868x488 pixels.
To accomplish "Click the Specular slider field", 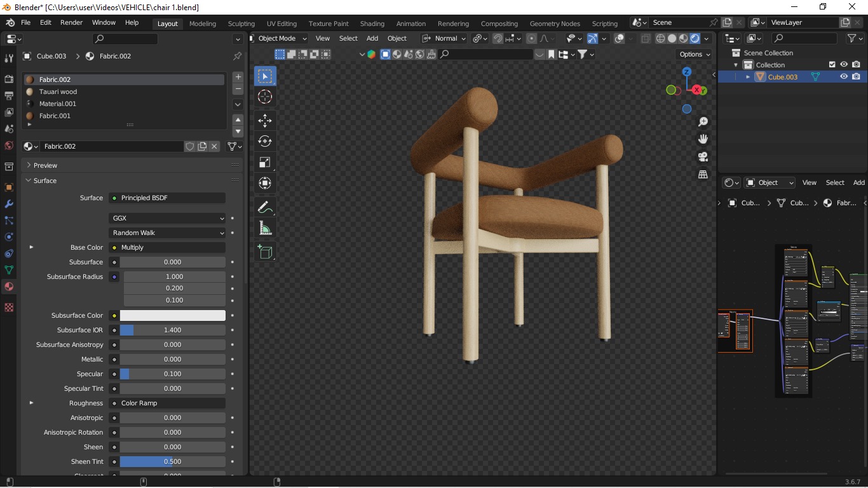I will [x=173, y=374].
